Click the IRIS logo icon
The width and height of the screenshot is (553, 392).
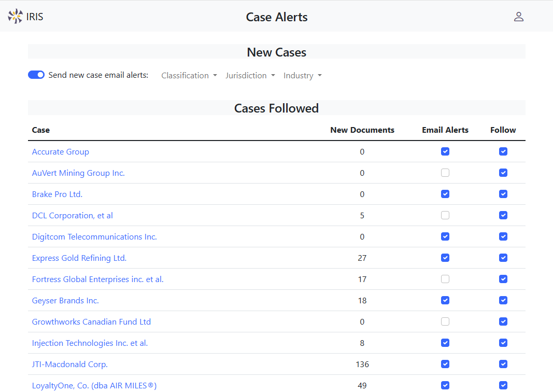click(15, 16)
